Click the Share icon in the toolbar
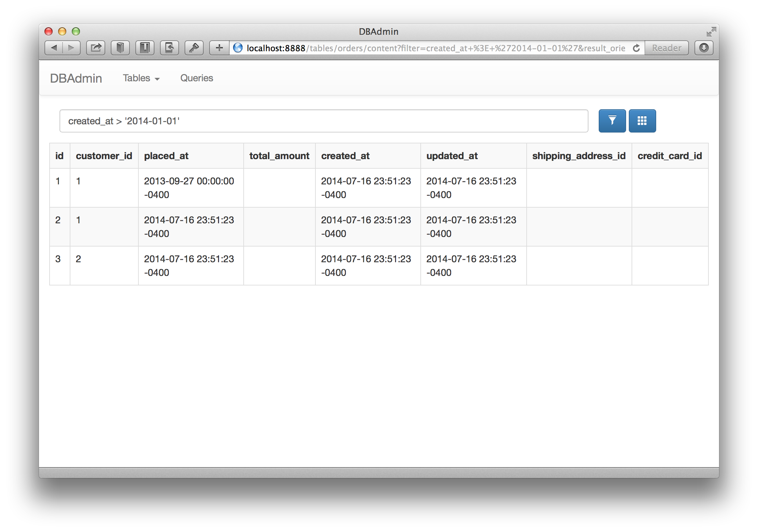758x532 pixels. pyautogui.click(x=96, y=48)
